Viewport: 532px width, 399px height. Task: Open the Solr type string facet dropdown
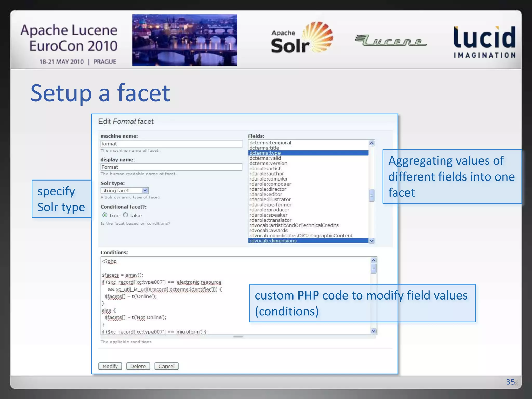145,190
